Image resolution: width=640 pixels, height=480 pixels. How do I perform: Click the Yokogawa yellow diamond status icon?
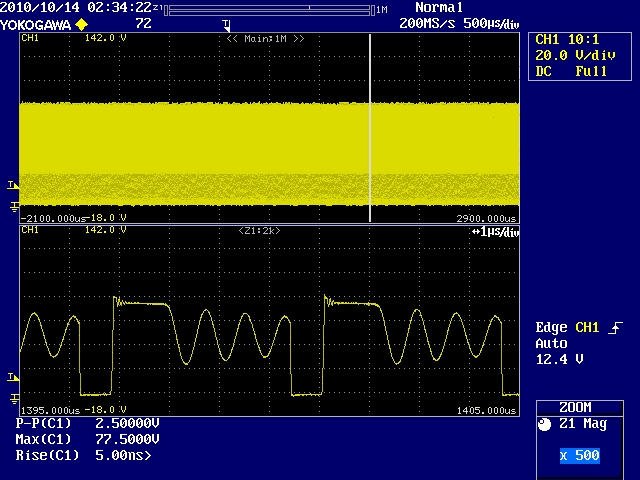pos(81,23)
